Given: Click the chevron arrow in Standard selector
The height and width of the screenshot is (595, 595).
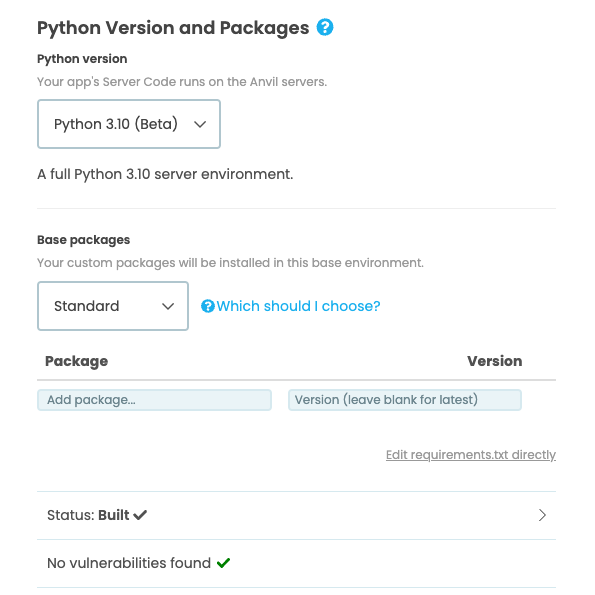Looking at the screenshot, I should [168, 306].
